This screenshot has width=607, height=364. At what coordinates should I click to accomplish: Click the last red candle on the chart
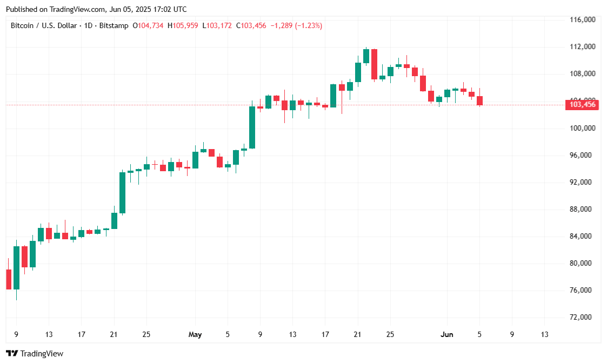click(x=479, y=100)
